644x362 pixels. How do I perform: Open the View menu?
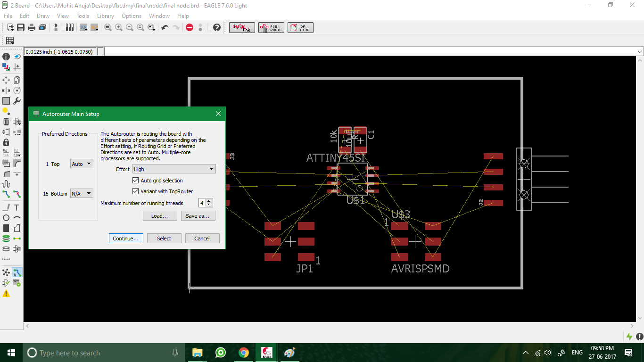(x=63, y=16)
